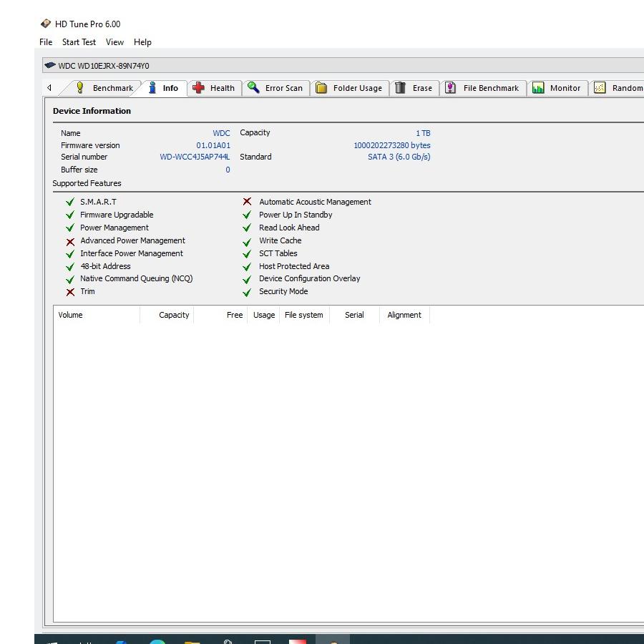The width and height of the screenshot is (644, 644).
Task: Open the File menu
Action: pyautogui.click(x=46, y=42)
